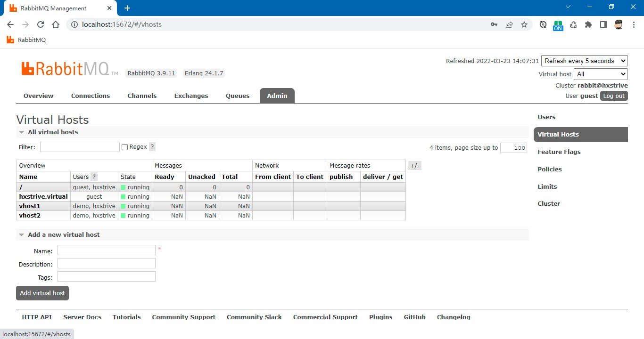Toggle the browser side panel icon
This screenshot has height=339, width=644.
coord(603,24)
